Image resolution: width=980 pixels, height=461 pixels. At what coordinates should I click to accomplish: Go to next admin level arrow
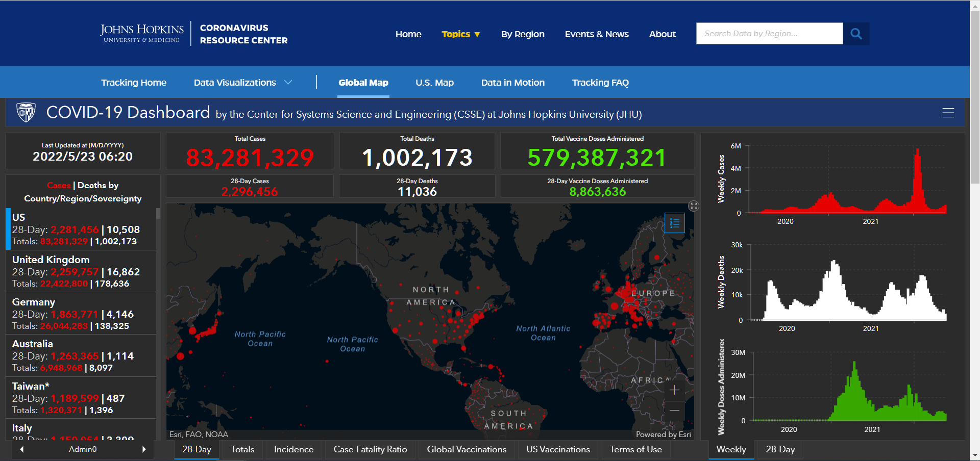[x=144, y=449]
